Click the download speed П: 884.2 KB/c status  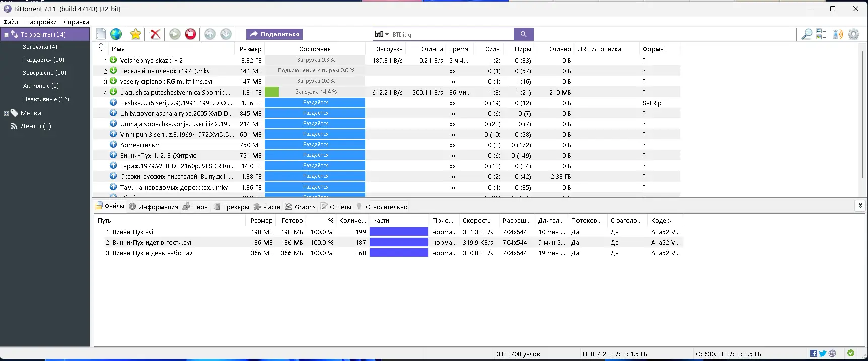615,354
